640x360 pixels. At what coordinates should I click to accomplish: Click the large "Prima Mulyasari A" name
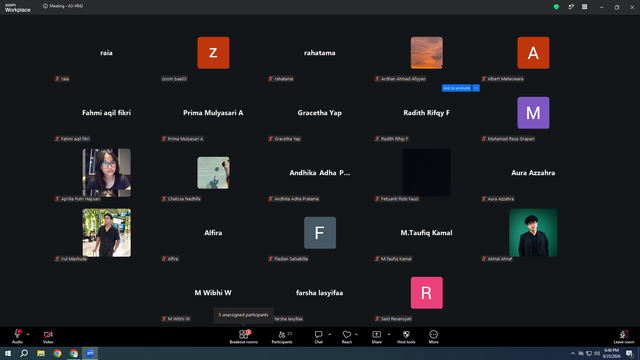pos(213,113)
